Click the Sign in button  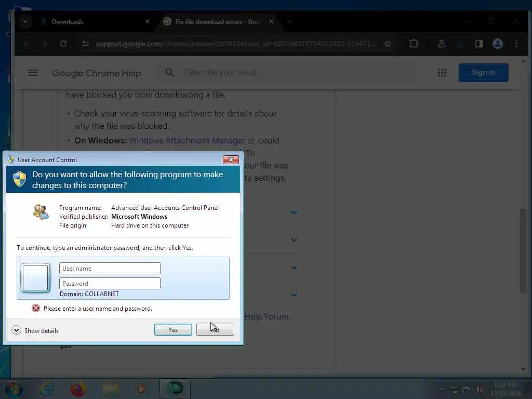coord(483,73)
